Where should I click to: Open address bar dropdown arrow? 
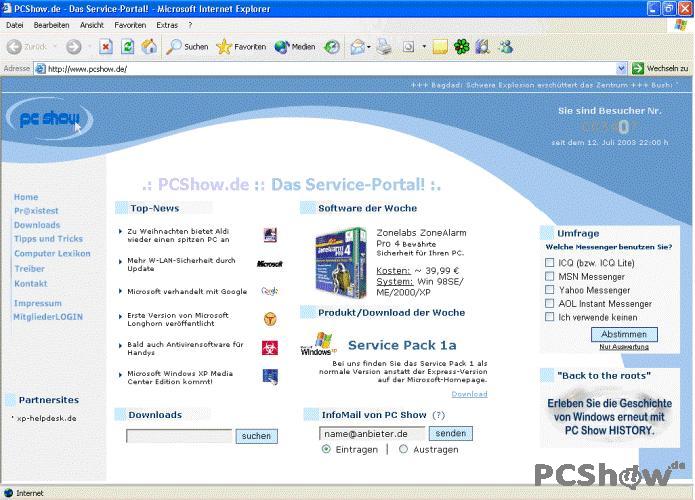[x=621, y=68]
